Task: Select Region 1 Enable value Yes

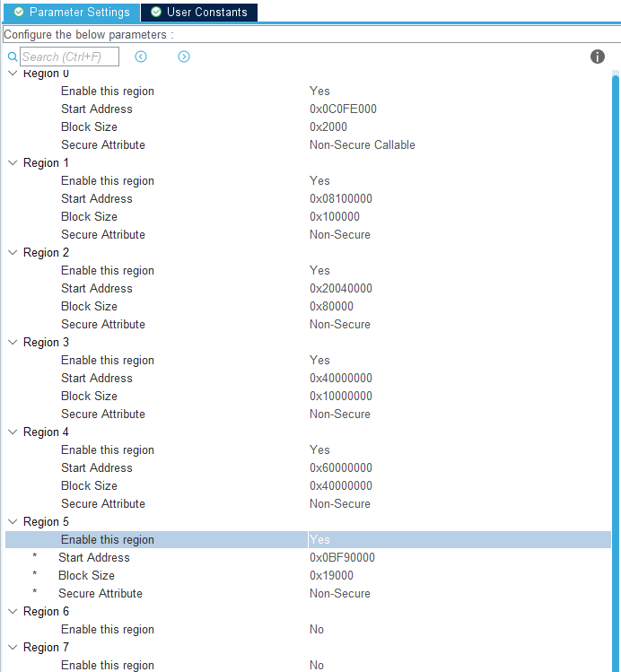Action: coord(319,181)
